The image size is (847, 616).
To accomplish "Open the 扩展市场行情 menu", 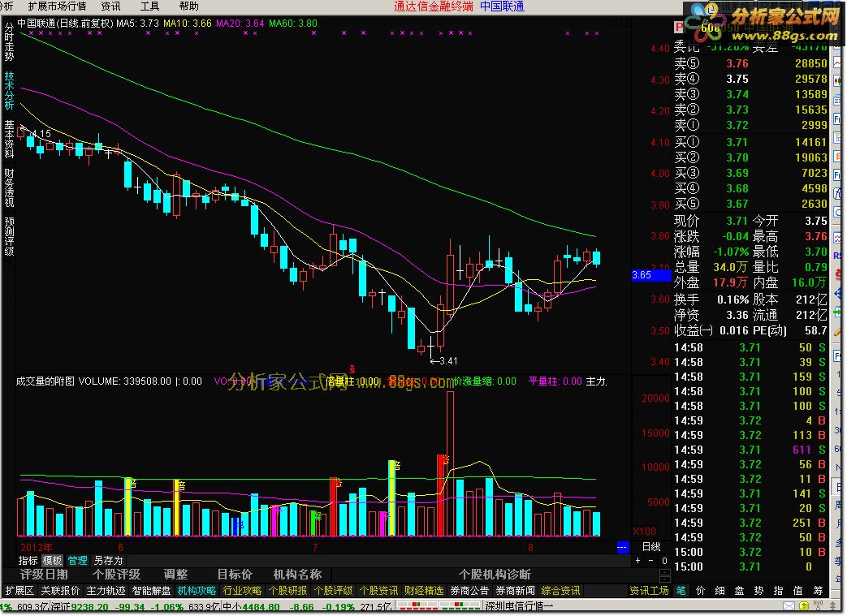I will [x=57, y=6].
